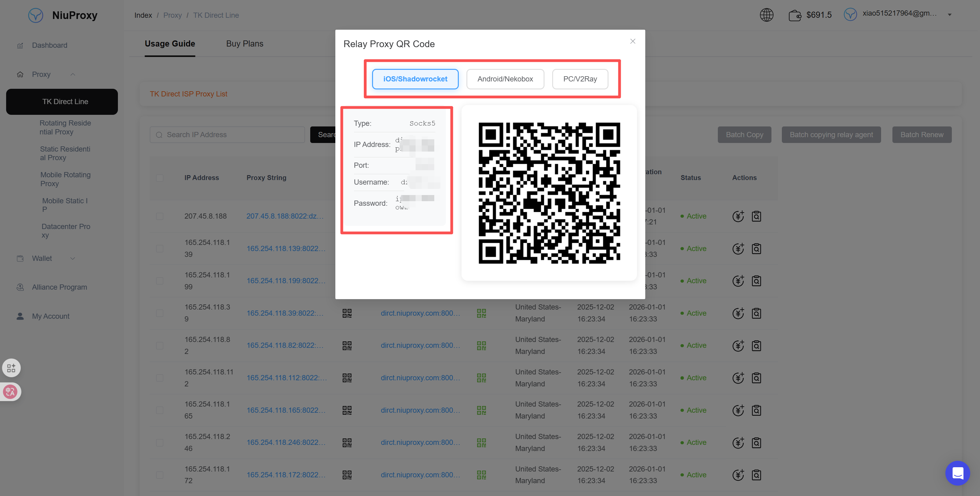Open the chat support bubble

pos(957,473)
